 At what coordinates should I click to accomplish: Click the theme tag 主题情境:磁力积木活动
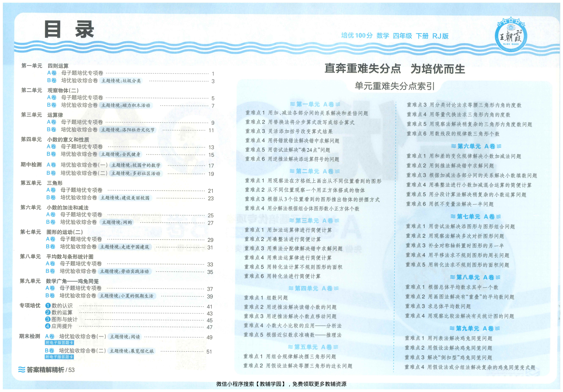[126, 105]
